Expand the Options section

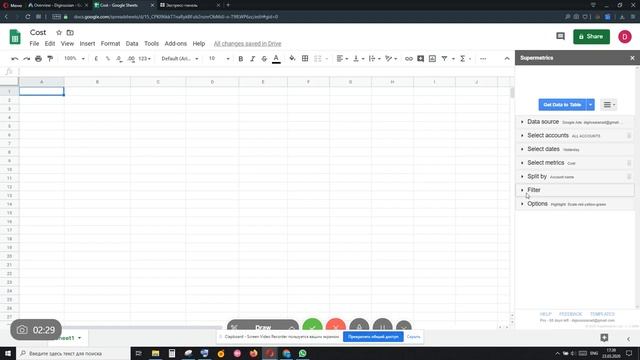click(x=576, y=204)
